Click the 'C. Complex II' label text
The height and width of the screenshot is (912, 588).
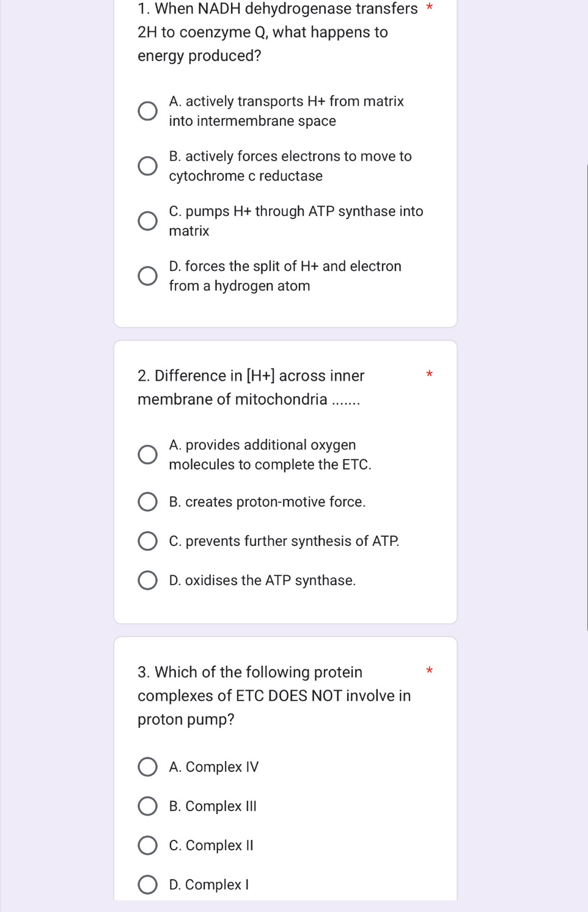tap(211, 845)
